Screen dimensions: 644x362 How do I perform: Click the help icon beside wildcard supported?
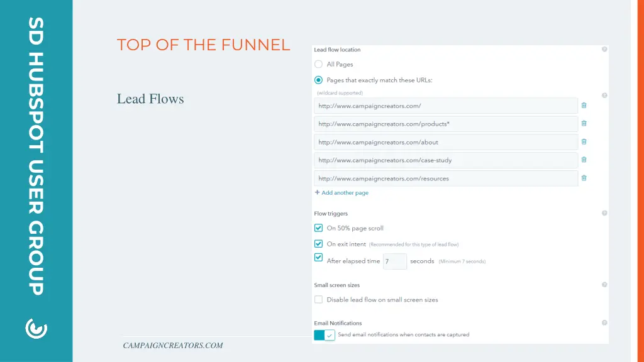coord(604,96)
